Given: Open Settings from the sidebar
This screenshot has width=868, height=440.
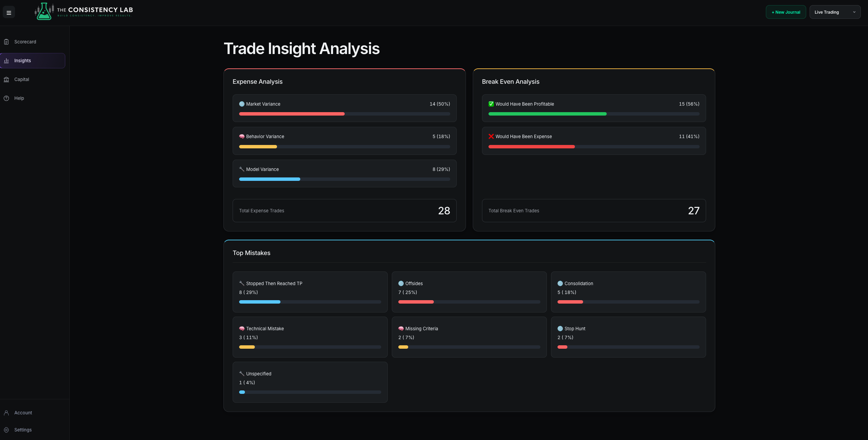Looking at the screenshot, I should pos(32,430).
